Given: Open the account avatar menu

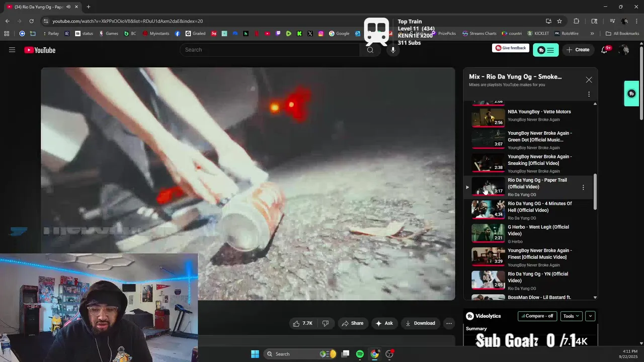Looking at the screenshot, I should point(624,50).
